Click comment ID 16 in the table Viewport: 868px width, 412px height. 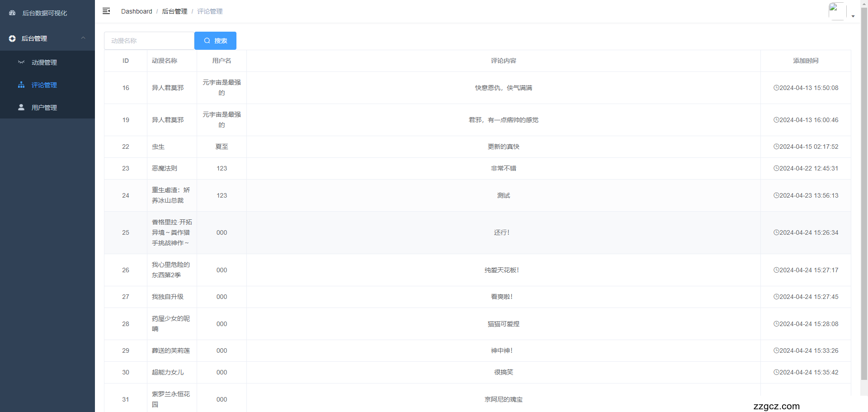125,88
